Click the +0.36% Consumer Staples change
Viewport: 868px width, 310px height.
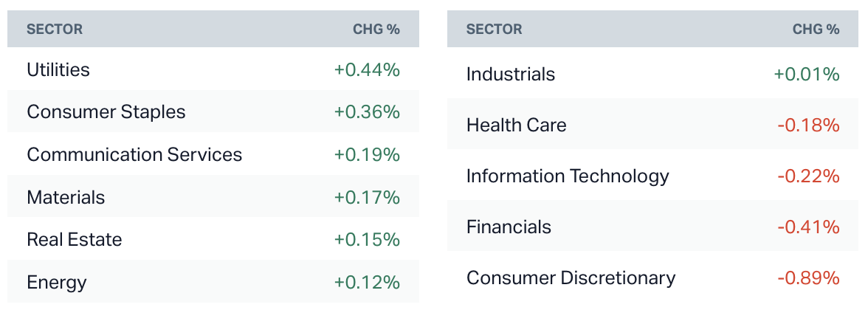click(x=367, y=112)
